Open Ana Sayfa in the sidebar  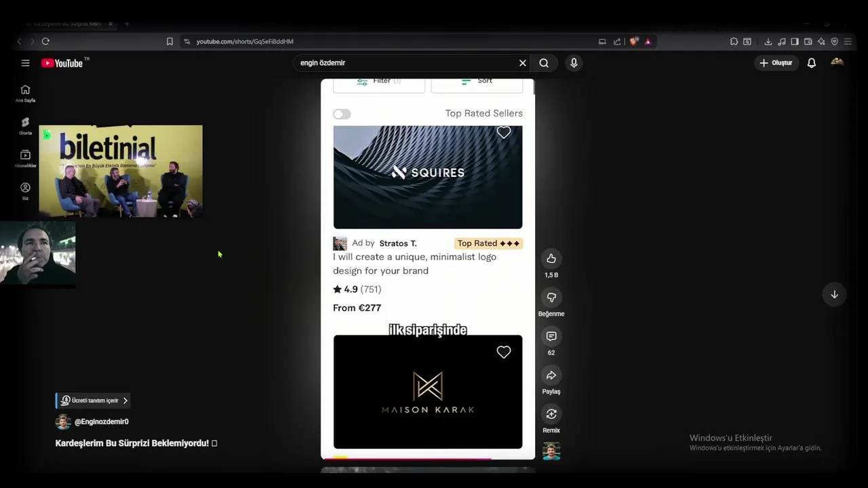pos(25,94)
